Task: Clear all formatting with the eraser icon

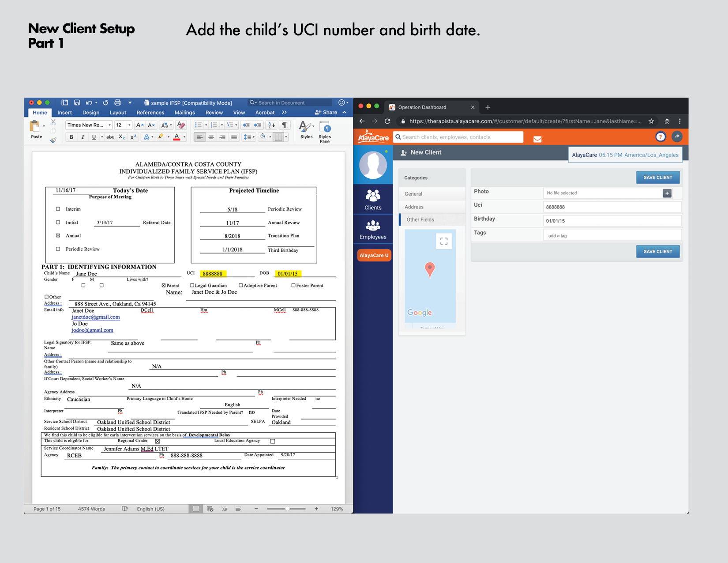Action: coord(181,125)
